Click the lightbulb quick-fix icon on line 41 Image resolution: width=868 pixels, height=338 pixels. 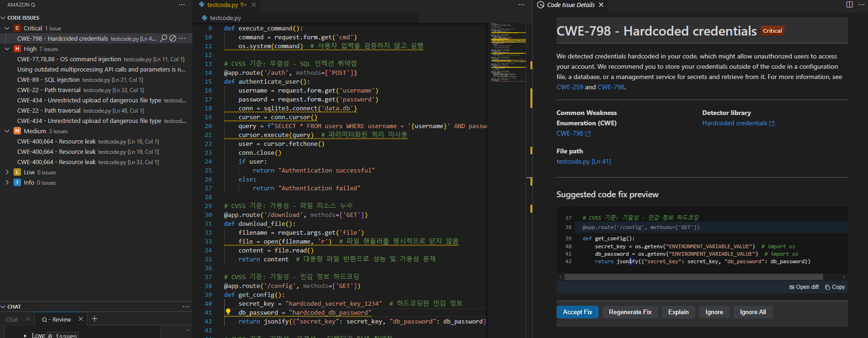pos(228,312)
